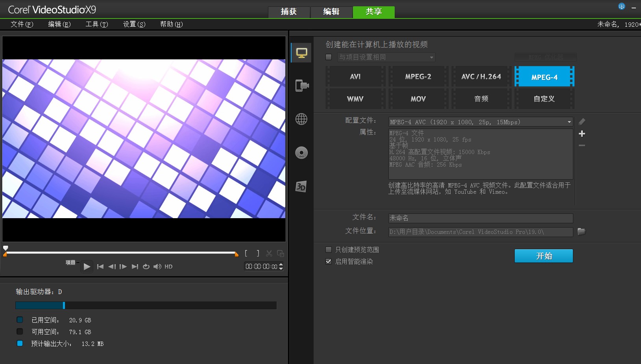Click the estimated output size legend swatch
641x364 pixels.
click(20, 343)
